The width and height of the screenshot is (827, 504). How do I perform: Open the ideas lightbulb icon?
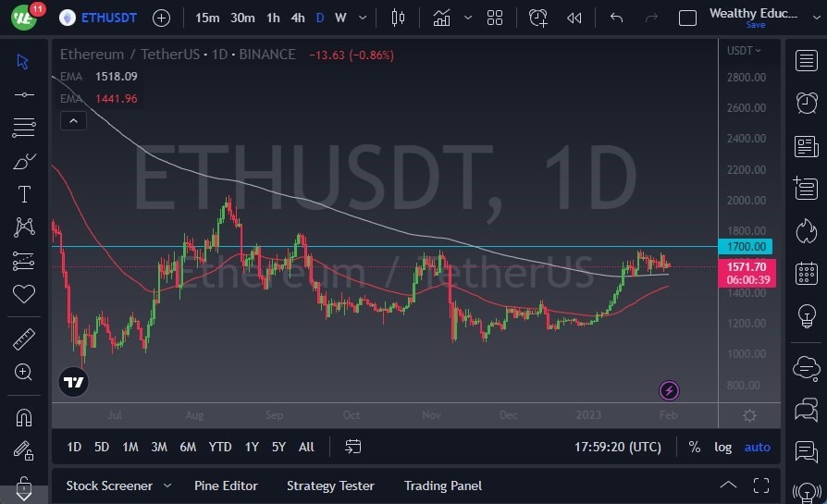point(807,315)
